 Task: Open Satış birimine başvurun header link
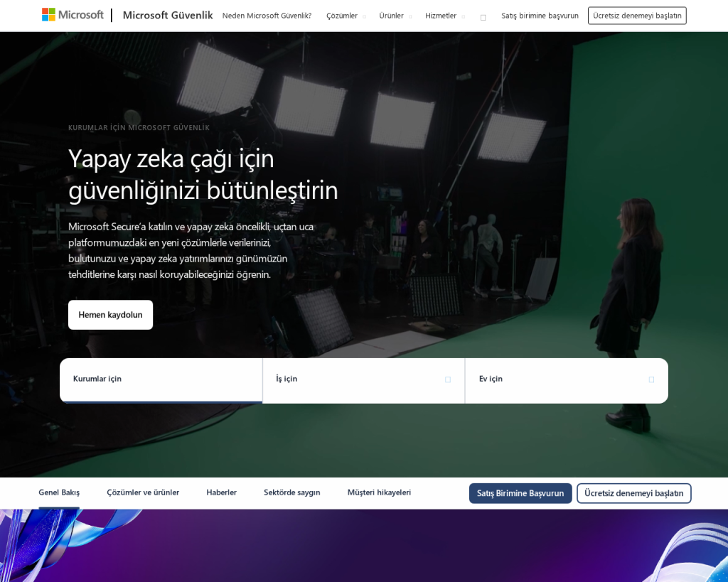pos(540,16)
